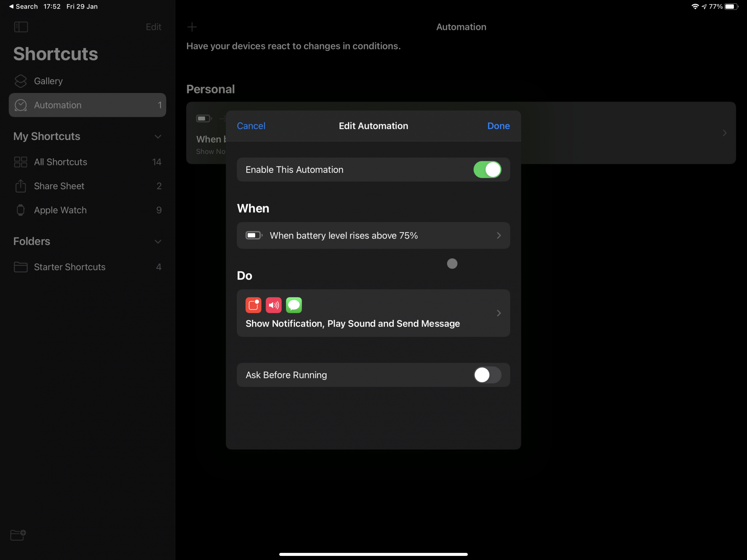Select All Shortcuts in sidebar
This screenshot has width=747, height=560.
tap(61, 162)
